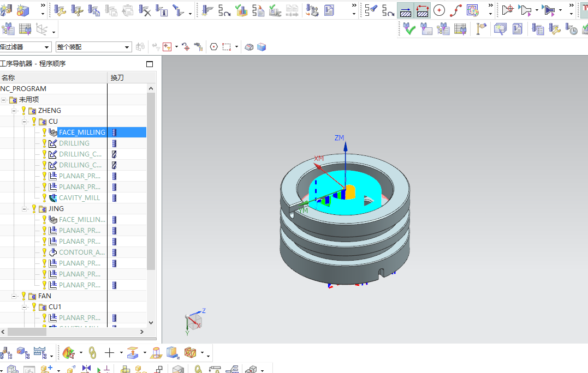Click the Post Process icon

click(312, 10)
